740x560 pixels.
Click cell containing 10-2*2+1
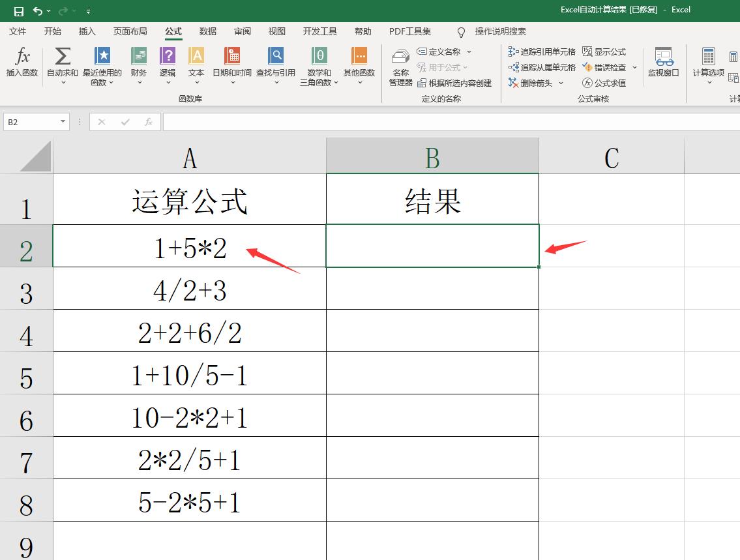point(189,416)
